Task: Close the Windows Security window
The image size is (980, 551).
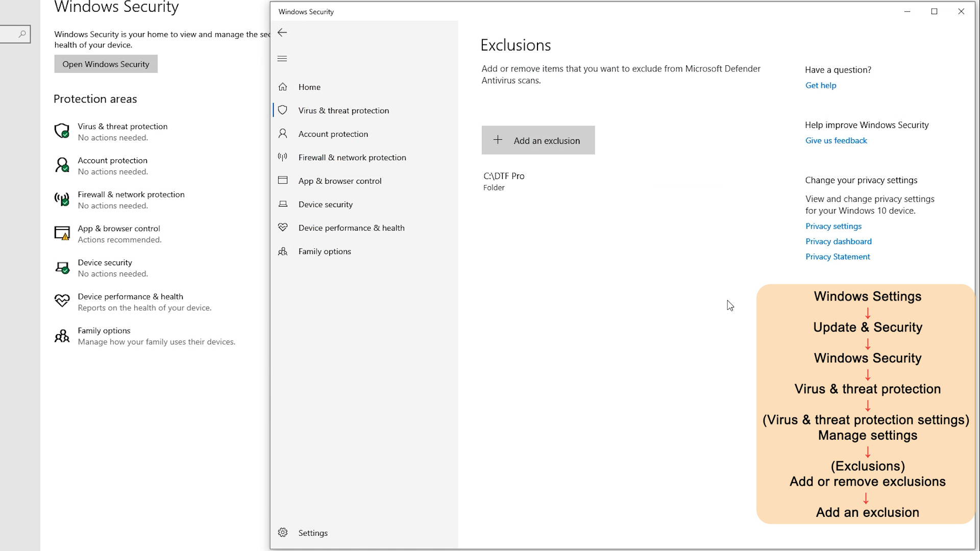Action: pos(961,11)
